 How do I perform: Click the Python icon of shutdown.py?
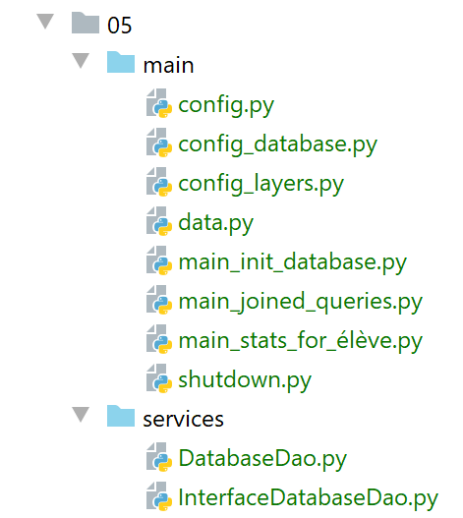coord(159,379)
